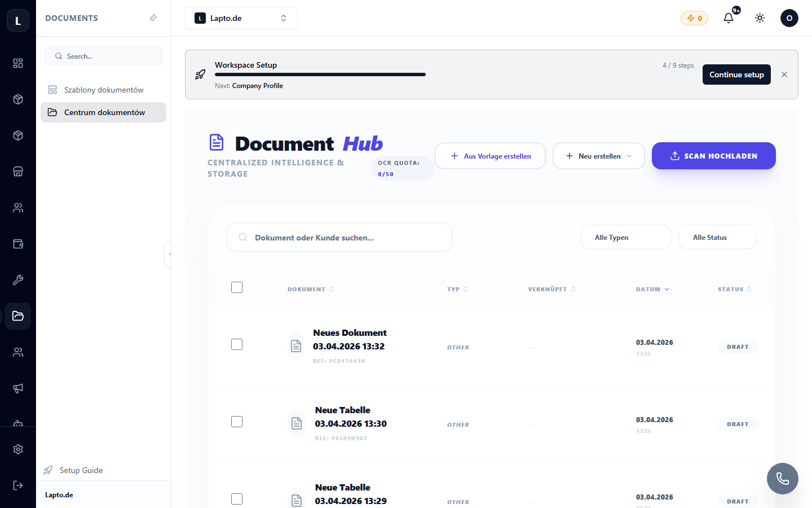Click Aus Vorlage erstellen button
This screenshot has height=508, width=812.
(x=490, y=156)
